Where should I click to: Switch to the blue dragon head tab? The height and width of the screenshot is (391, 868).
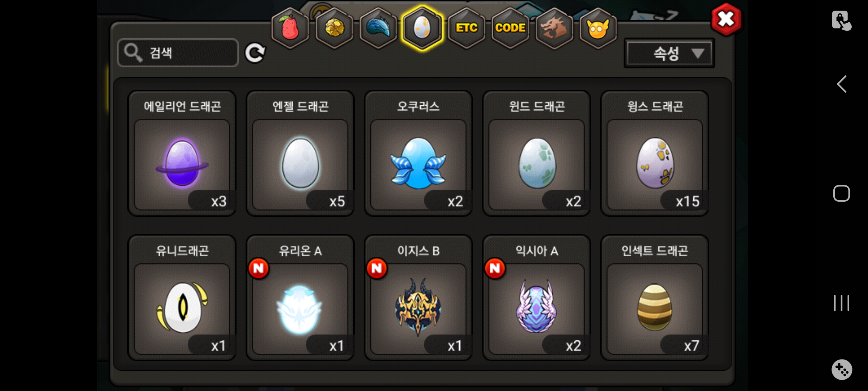(378, 28)
